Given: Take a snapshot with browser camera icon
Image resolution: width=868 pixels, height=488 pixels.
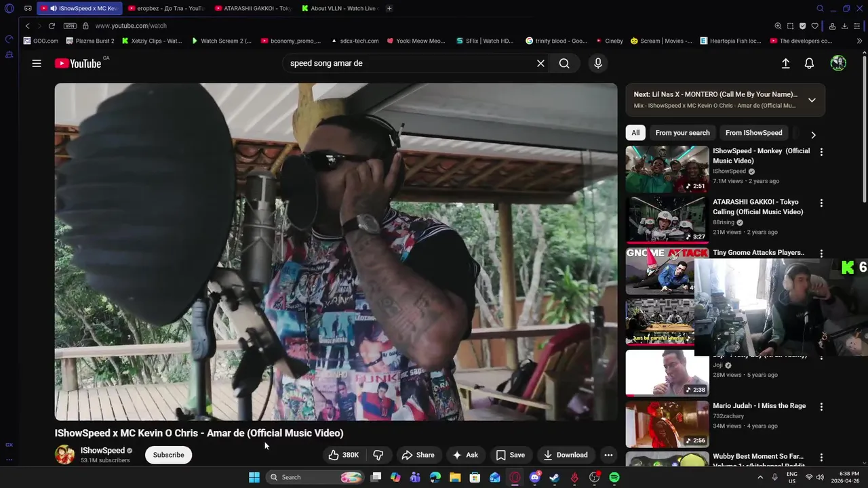Looking at the screenshot, I should point(790,26).
